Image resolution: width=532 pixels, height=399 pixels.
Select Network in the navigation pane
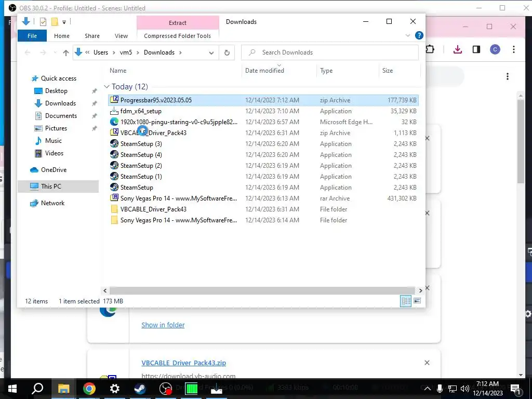tap(52, 203)
